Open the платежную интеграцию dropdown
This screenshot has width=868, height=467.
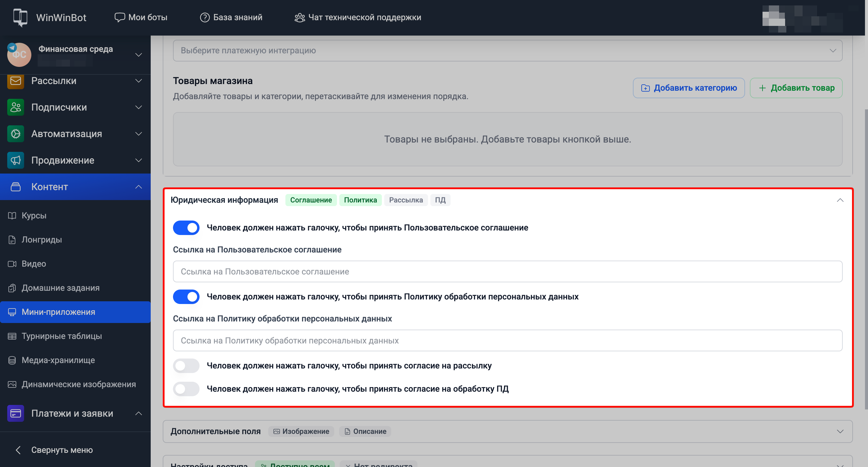508,51
